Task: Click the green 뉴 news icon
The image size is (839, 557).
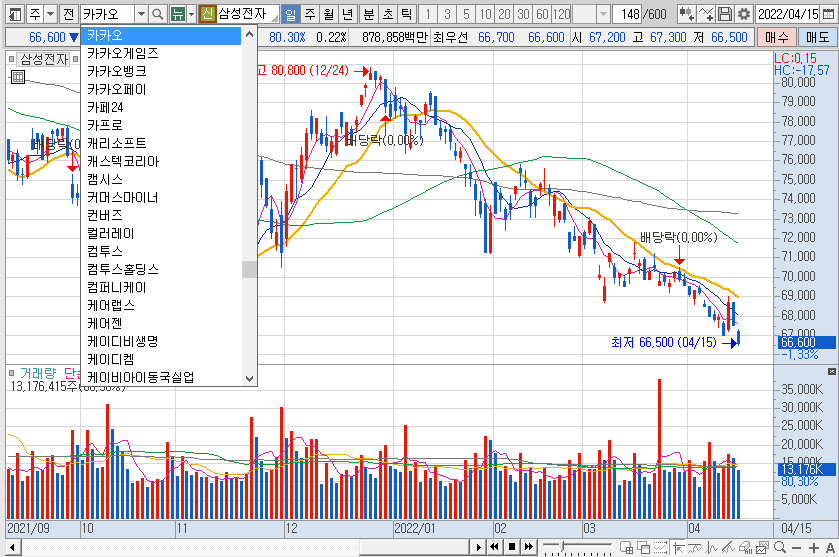Action: click(178, 14)
